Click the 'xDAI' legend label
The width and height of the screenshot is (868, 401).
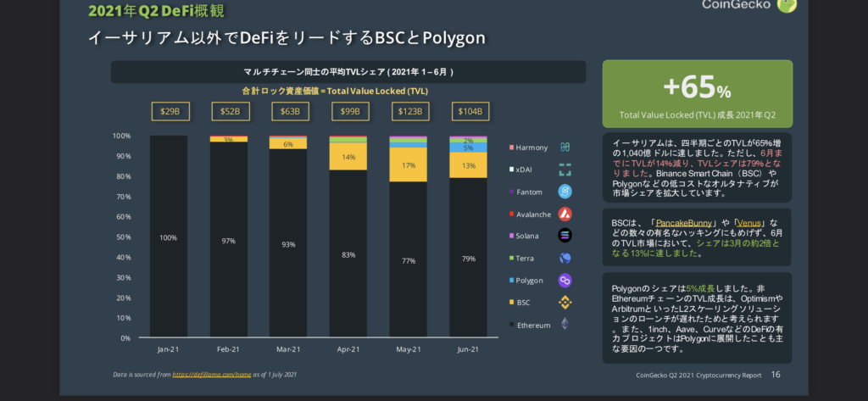point(524,170)
